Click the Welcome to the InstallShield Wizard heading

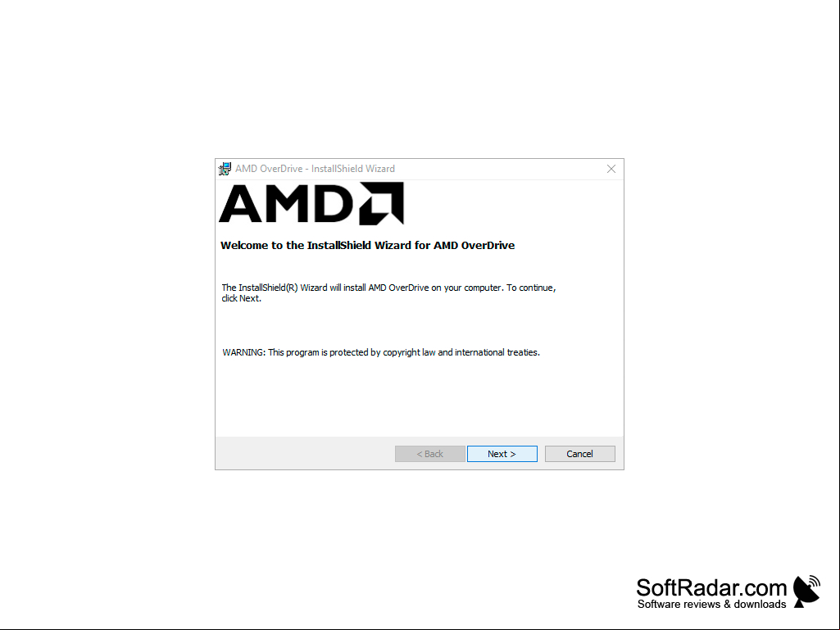coord(367,245)
